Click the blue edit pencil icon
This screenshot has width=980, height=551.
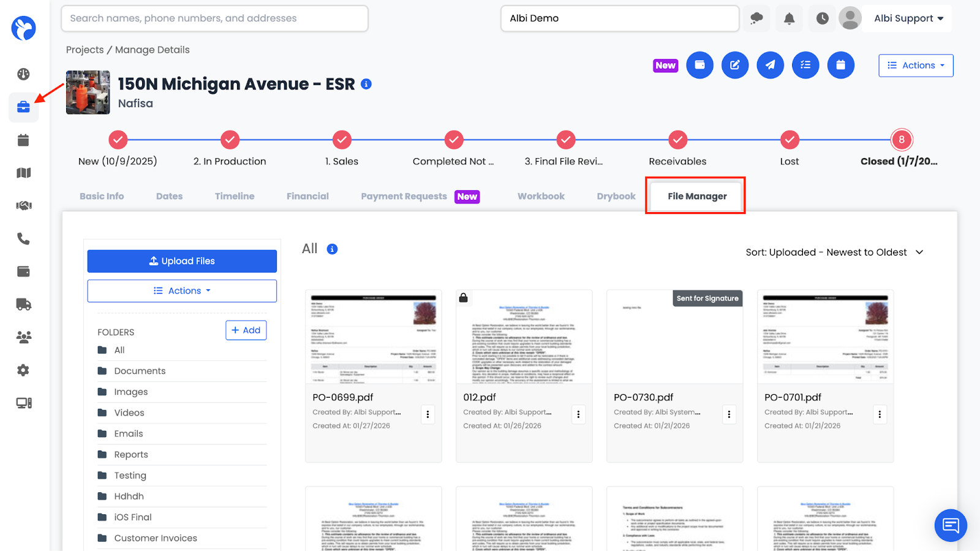pyautogui.click(x=735, y=65)
